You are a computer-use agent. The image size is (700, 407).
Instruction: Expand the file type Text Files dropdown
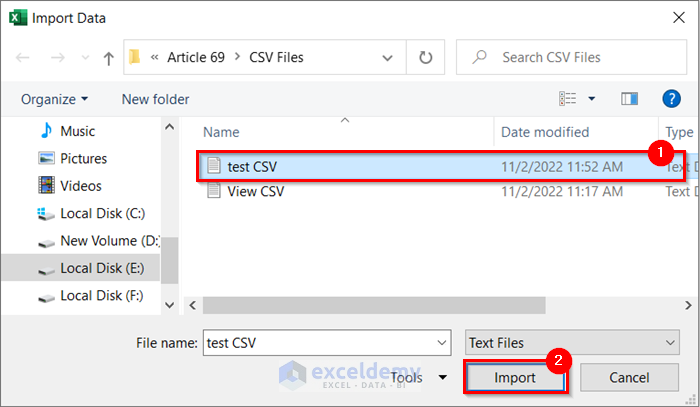(x=573, y=342)
